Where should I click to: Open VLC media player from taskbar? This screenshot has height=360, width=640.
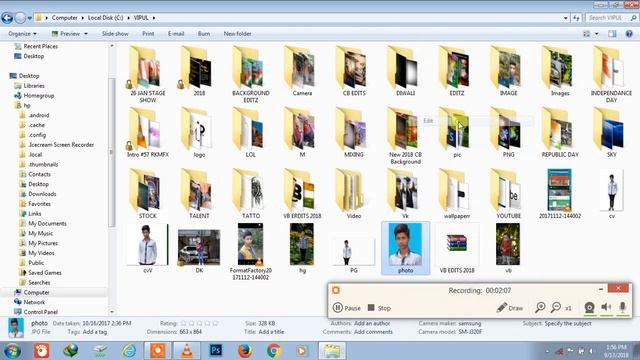(x=187, y=351)
